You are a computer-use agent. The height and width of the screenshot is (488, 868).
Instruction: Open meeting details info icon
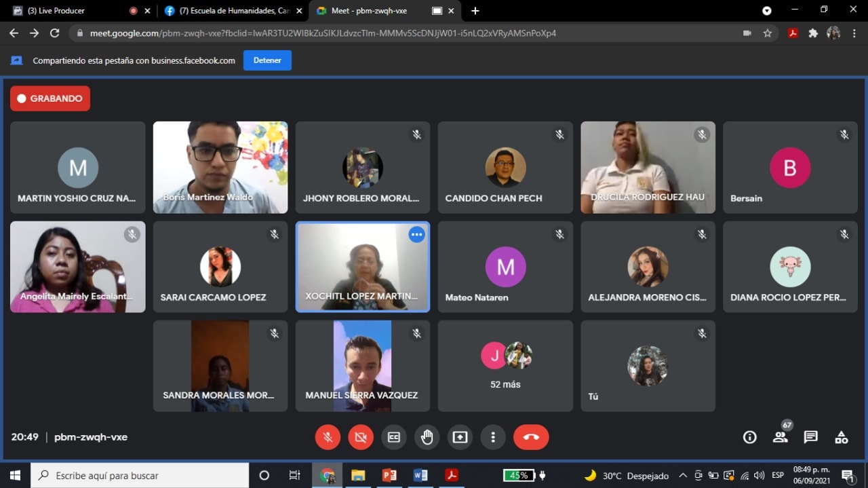click(749, 438)
